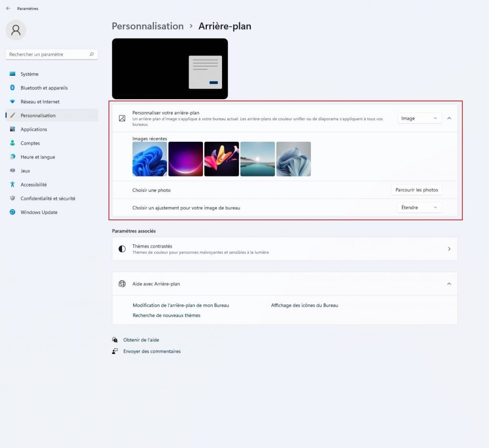Select Système in the sidebar
This screenshot has width=489, height=448.
pyautogui.click(x=30, y=74)
